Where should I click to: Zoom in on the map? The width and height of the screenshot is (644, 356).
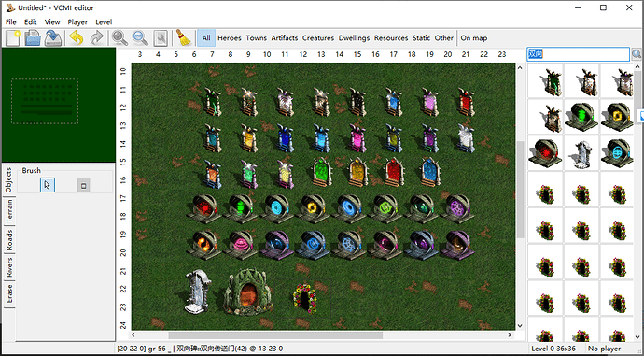click(x=119, y=38)
